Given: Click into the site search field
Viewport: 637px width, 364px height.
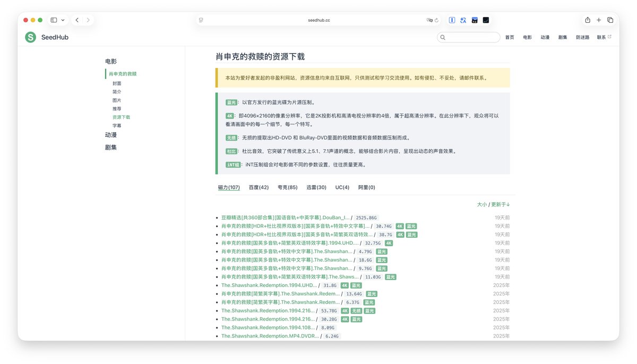Looking at the screenshot, I should click(468, 37).
